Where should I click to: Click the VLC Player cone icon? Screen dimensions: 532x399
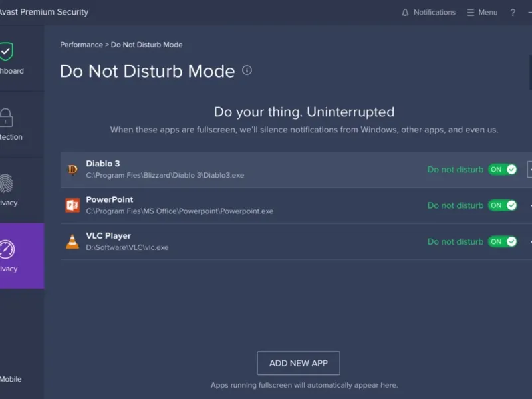(x=72, y=241)
